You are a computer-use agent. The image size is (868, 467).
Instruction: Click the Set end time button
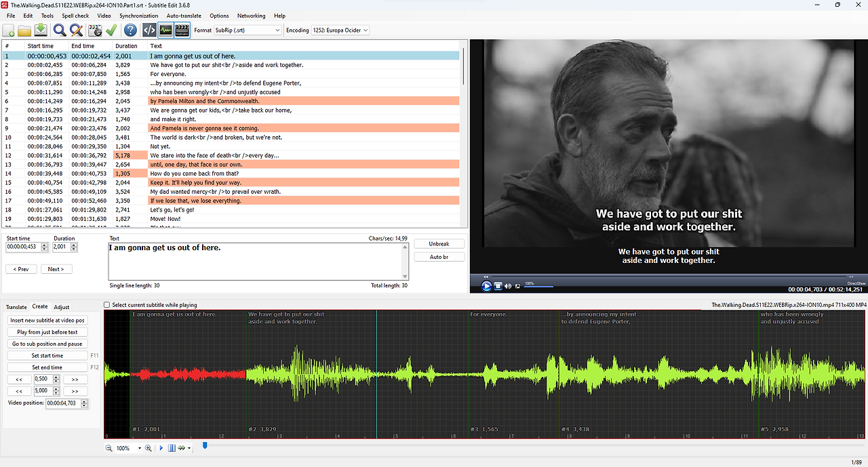[47, 367]
